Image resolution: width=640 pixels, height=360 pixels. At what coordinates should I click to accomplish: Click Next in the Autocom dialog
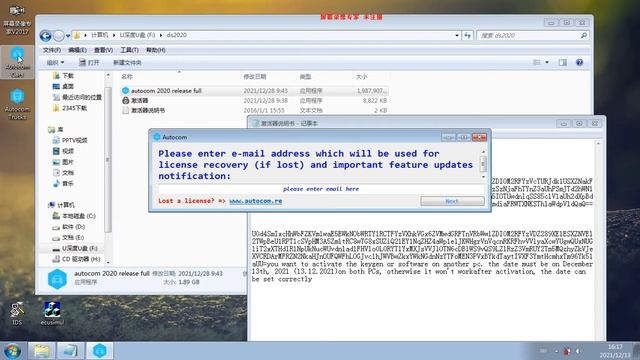[x=452, y=201]
